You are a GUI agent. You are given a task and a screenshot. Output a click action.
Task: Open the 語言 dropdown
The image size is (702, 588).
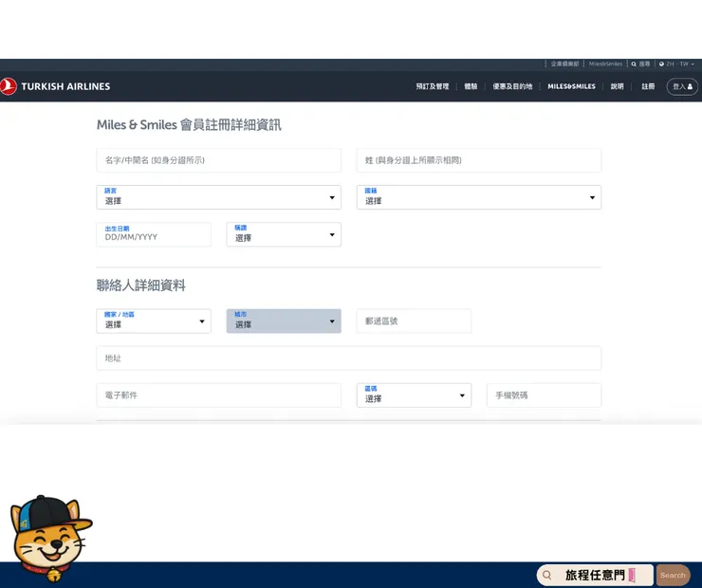click(218, 197)
